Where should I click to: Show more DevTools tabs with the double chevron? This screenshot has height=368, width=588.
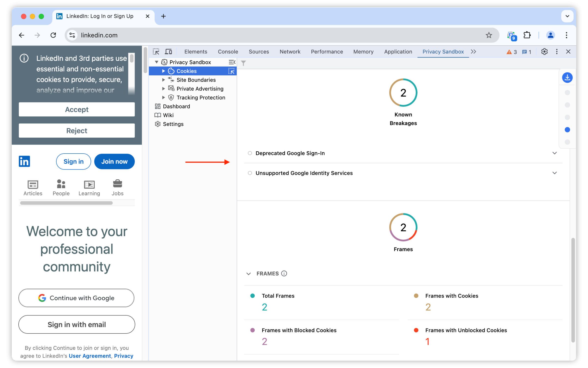[473, 52]
